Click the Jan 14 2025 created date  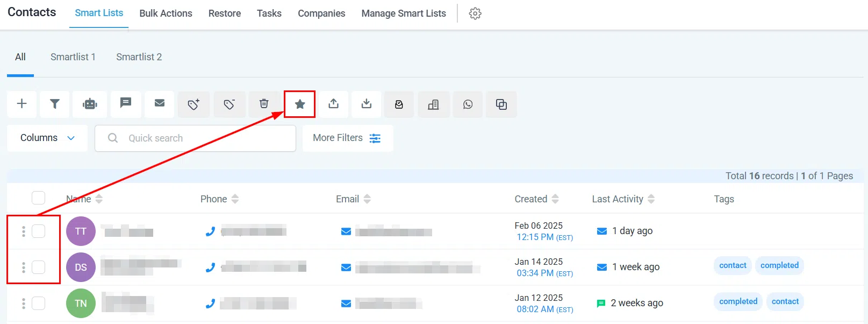click(539, 262)
